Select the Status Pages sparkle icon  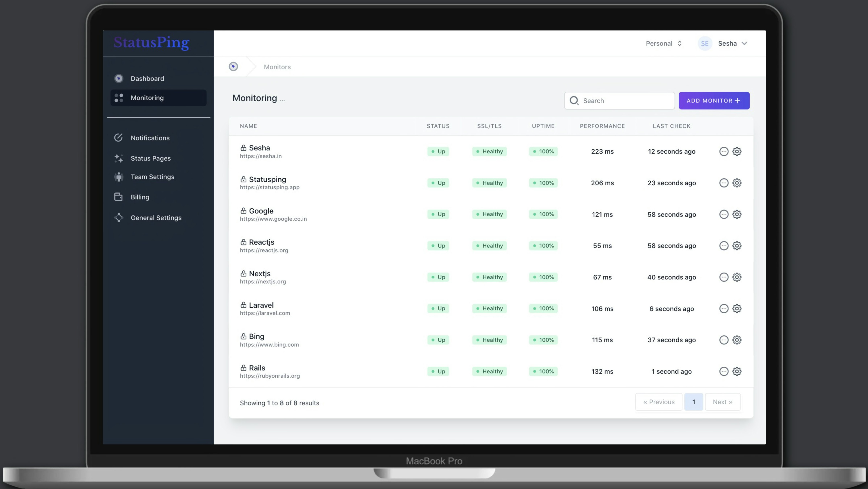(119, 158)
